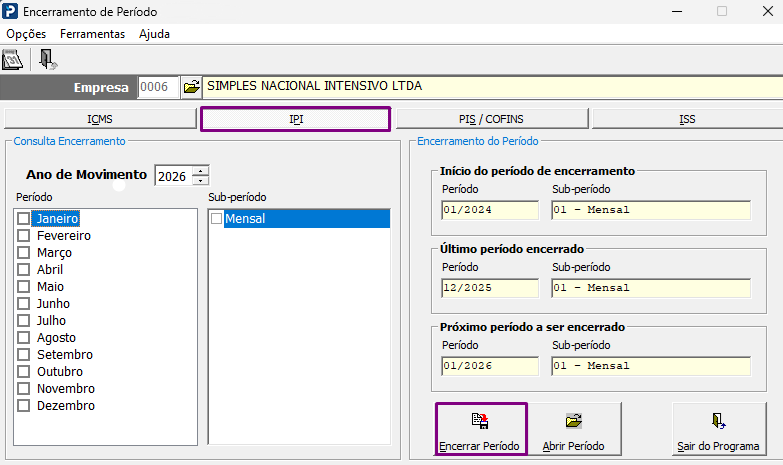The width and height of the screenshot is (783, 465).
Task: Click the Ano de Movimento year field
Action: click(173, 176)
